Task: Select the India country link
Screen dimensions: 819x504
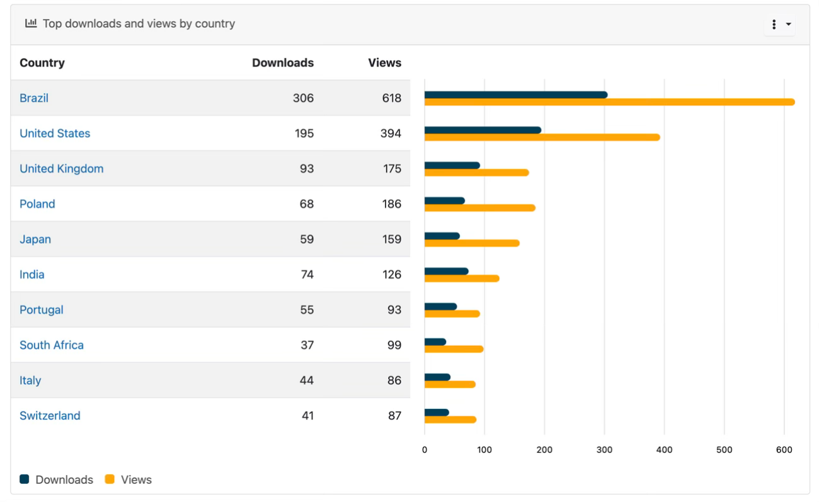Action: coord(32,275)
